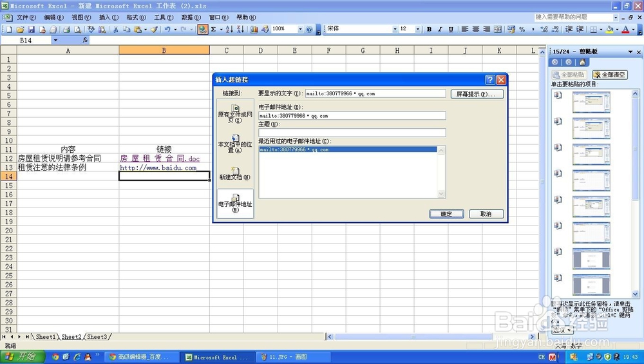Toggle italic formatting
This screenshot has width=644, height=364.
coord(440,29)
